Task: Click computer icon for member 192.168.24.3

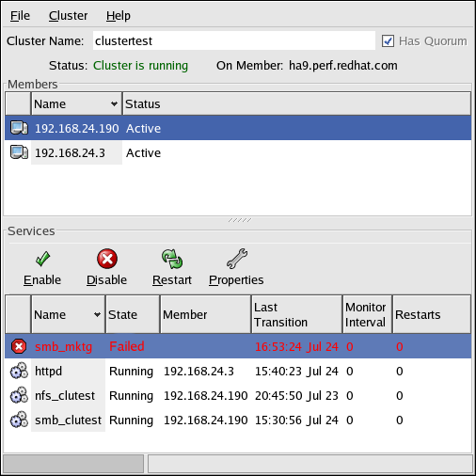Action: click(19, 152)
